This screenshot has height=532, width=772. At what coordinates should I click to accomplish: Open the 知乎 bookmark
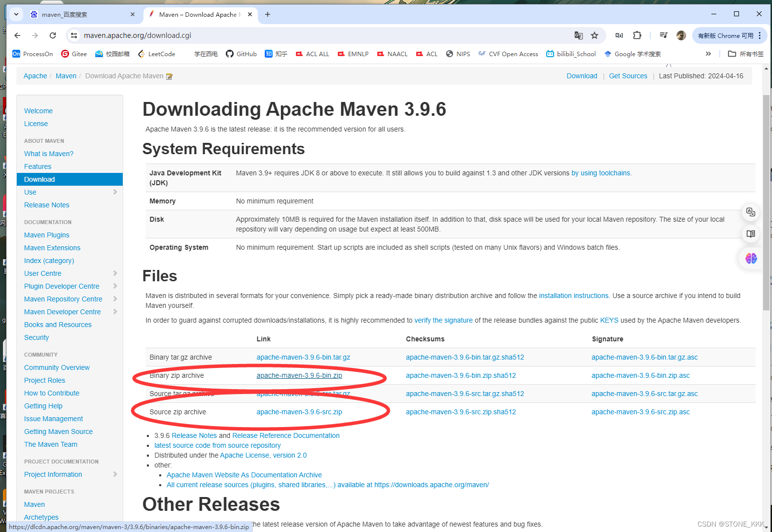coord(276,54)
